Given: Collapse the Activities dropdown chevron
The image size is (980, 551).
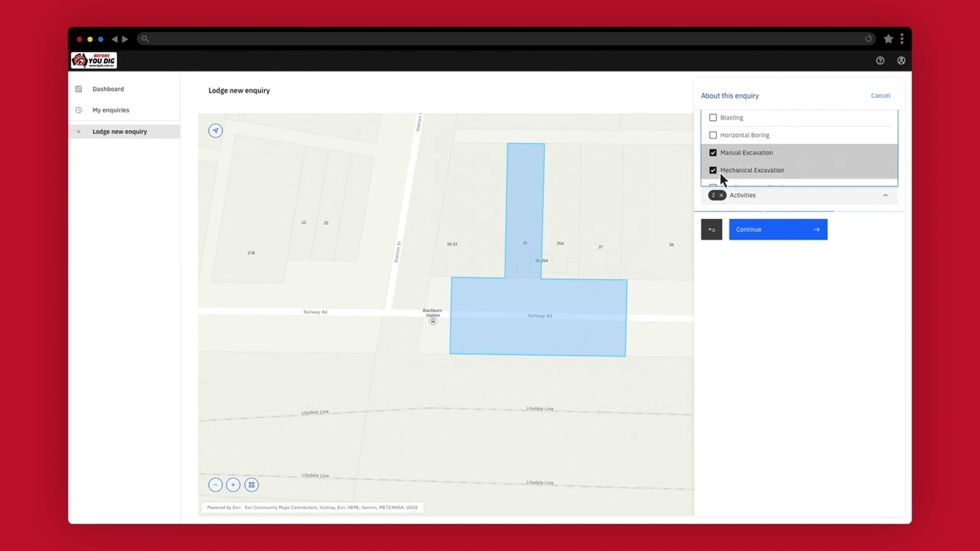Looking at the screenshot, I should [885, 195].
